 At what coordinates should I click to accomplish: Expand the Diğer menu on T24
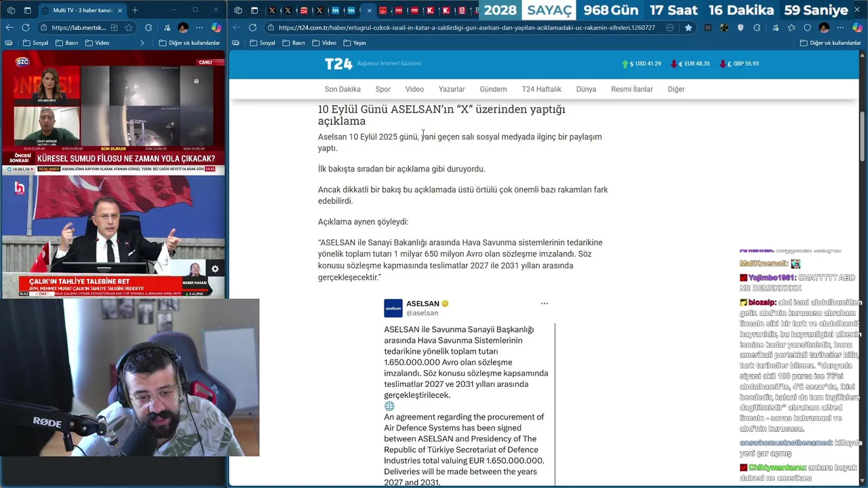point(676,89)
